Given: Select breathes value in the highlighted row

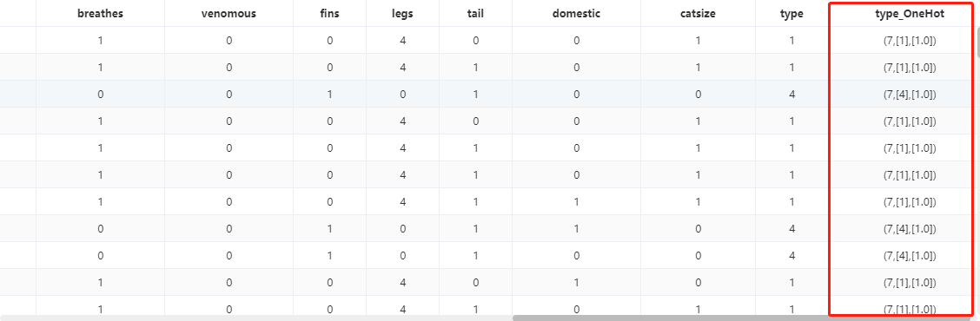Looking at the screenshot, I should (x=100, y=95).
